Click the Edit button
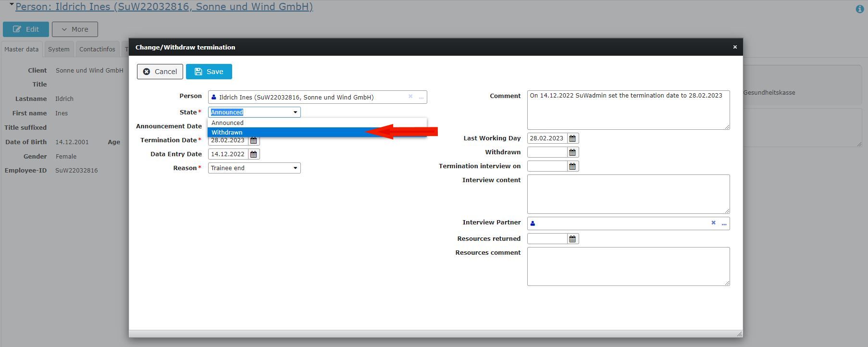 [x=26, y=29]
